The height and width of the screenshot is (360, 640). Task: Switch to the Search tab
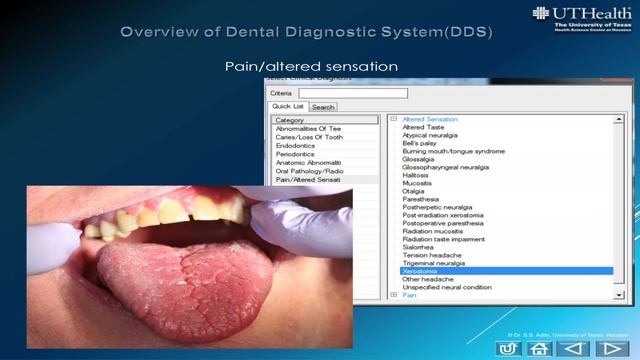[323, 107]
